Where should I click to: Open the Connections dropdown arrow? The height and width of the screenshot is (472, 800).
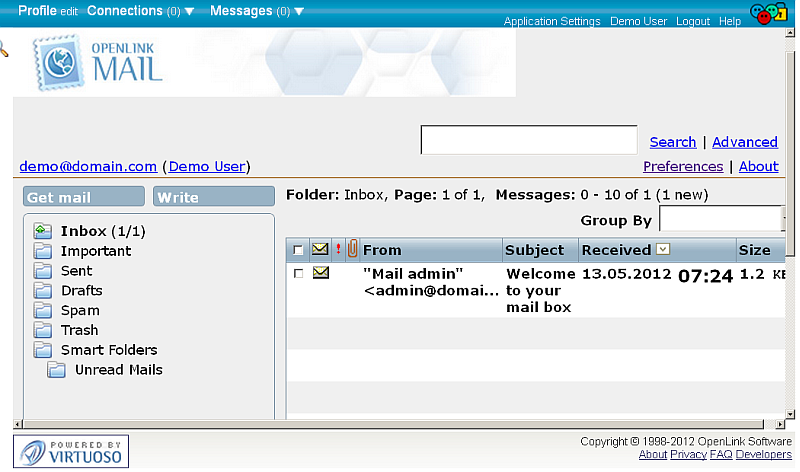[x=189, y=11]
